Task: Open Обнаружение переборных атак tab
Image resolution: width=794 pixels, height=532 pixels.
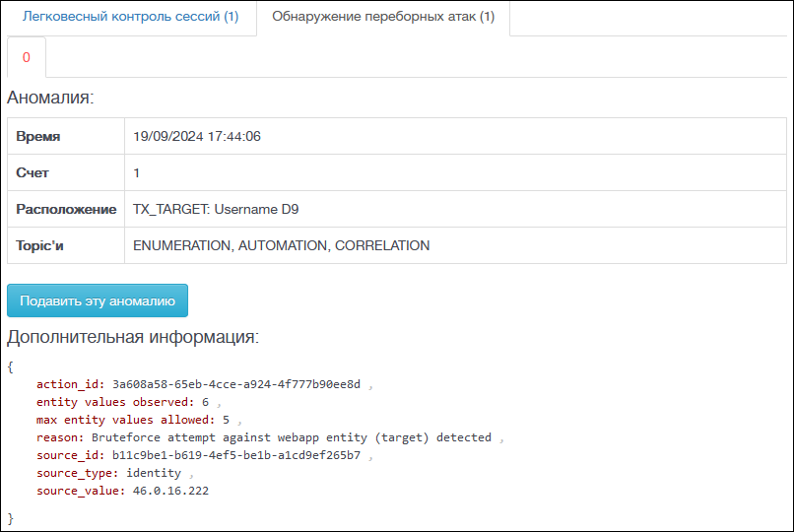Action: pyautogui.click(x=383, y=17)
